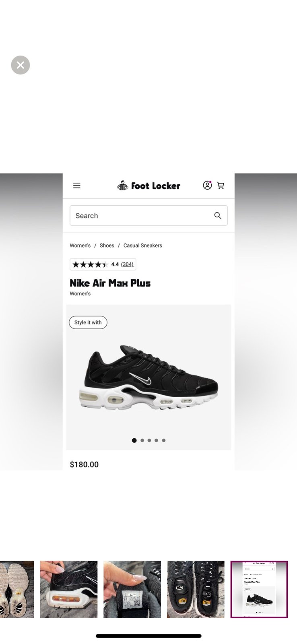297x644 pixels.
Task: Open the Women's breadcrumb link
Action: click(x=80, y=246)
